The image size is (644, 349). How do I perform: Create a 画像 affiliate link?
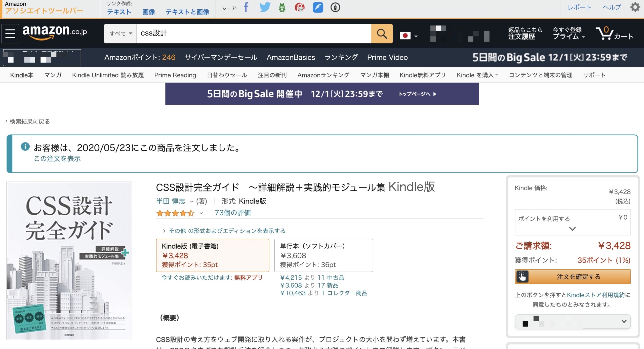(148, 12)
